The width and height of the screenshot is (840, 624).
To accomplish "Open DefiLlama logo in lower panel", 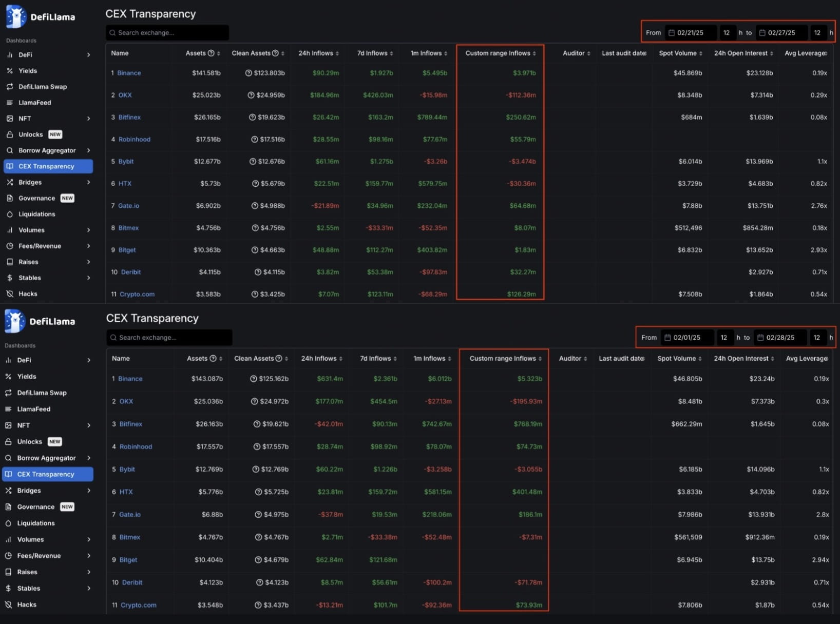I will click(x=40, y=321).
